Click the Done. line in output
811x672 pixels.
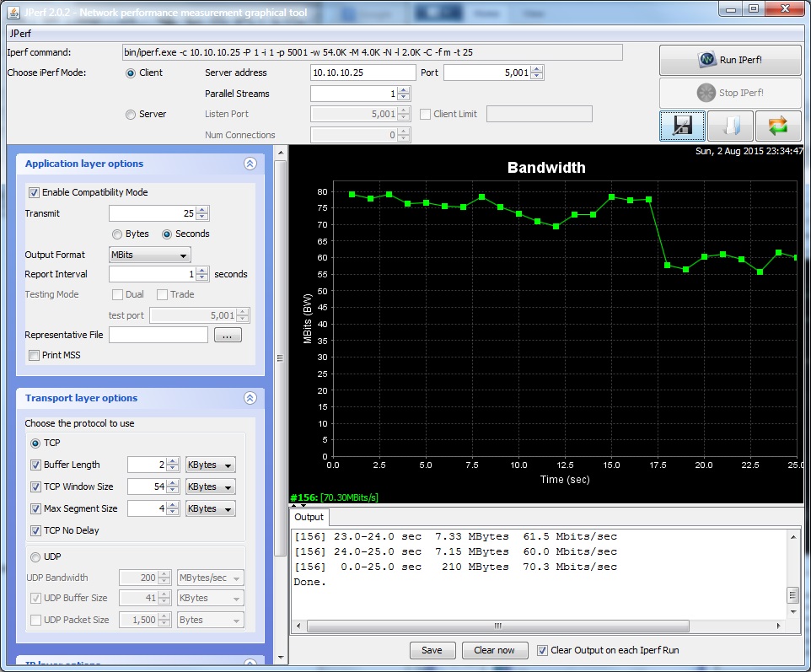[309, 582]
